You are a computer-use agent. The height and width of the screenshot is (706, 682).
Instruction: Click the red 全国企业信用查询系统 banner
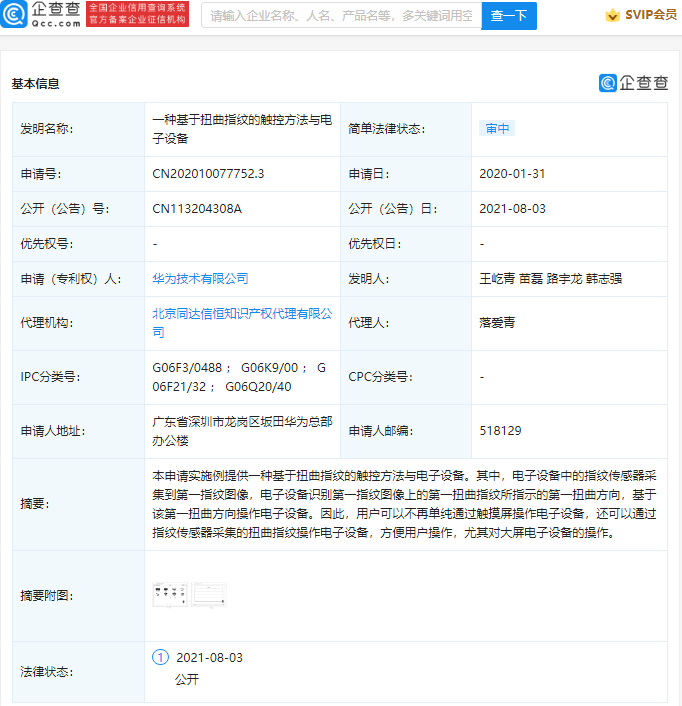click(x=137, y=14)
